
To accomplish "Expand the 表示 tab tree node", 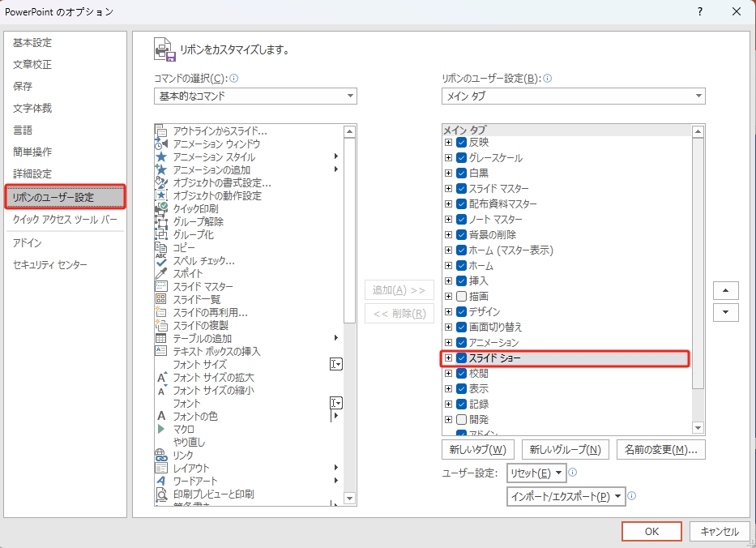I will [x=448, y=389].
